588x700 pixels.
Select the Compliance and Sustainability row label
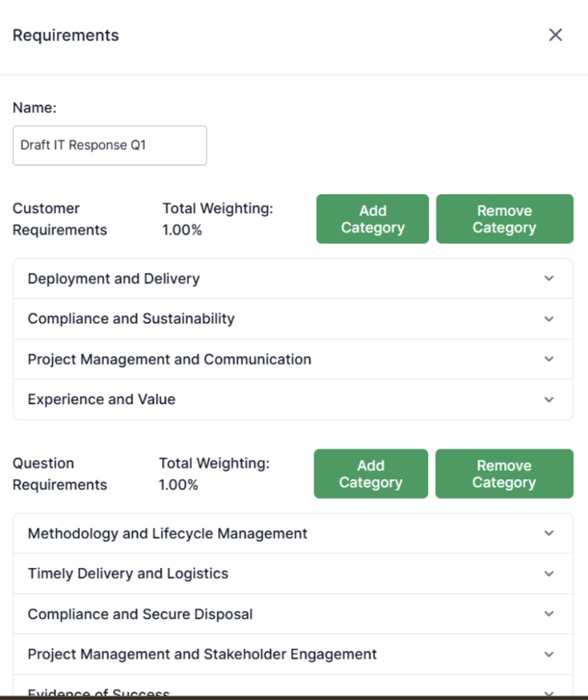point(131,319)
